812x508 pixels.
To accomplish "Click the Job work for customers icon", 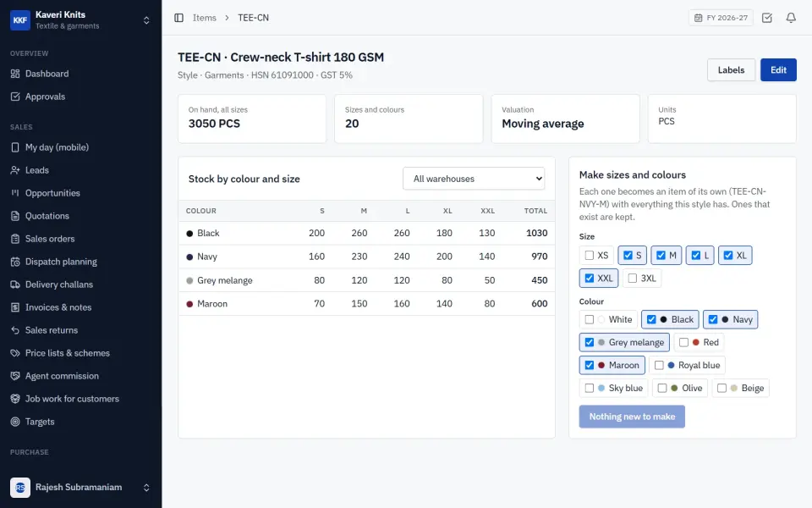I will click(15, 399).
